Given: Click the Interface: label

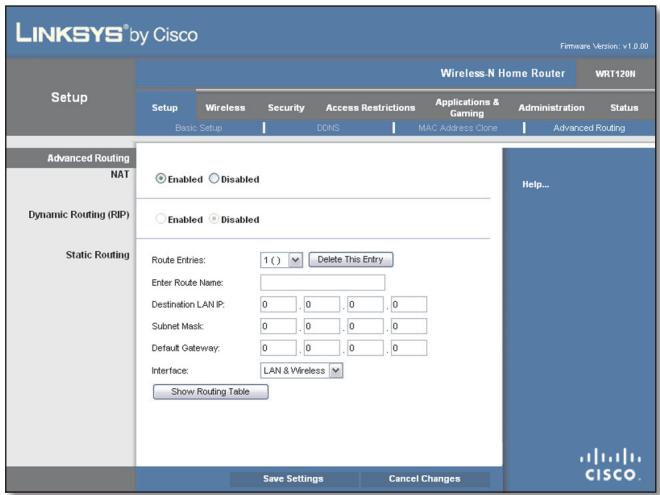Looking at the screenshot, I should click(x=170, y=371).
